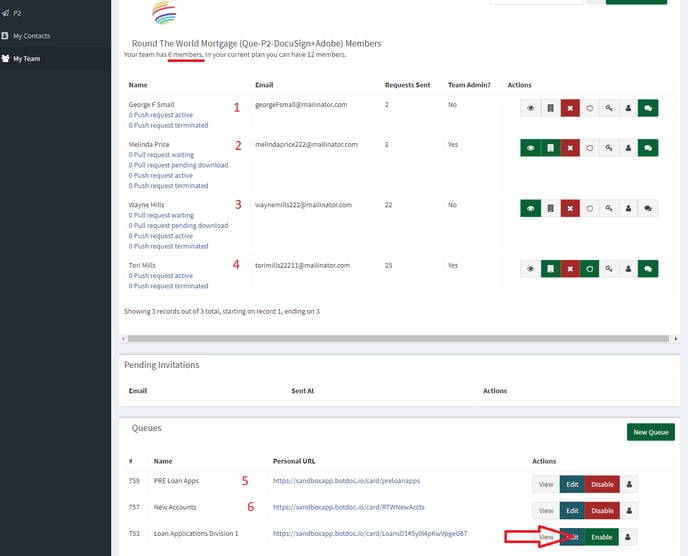Viewport: 688px width, 556px height.
Task: Disable the PRE Loan Apps queue
Action: [601, 483]
